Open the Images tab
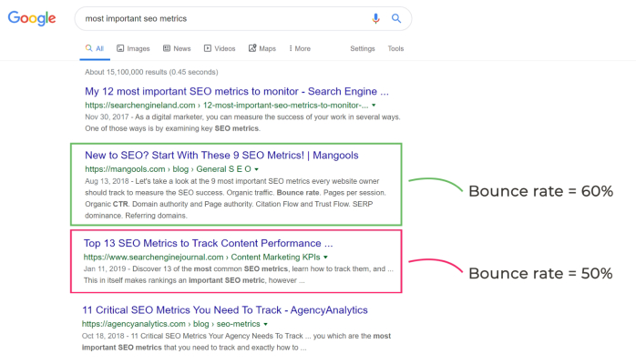 pos(133,48)
